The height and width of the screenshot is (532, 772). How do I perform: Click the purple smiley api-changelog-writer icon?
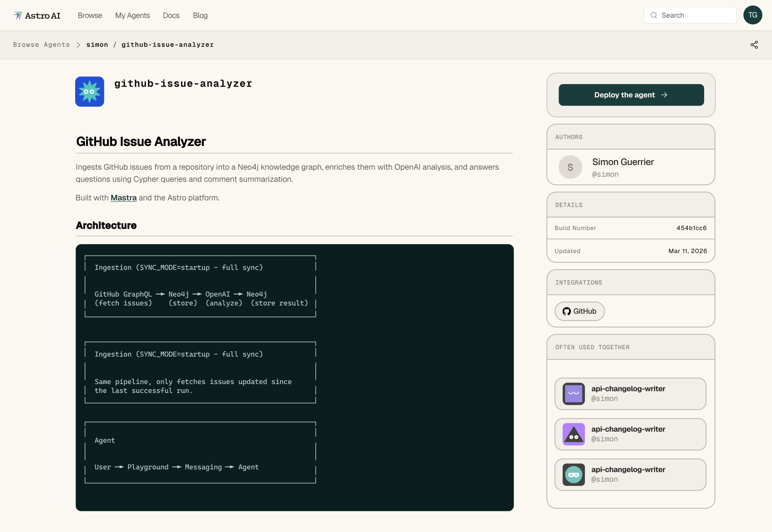pos(574,394)
